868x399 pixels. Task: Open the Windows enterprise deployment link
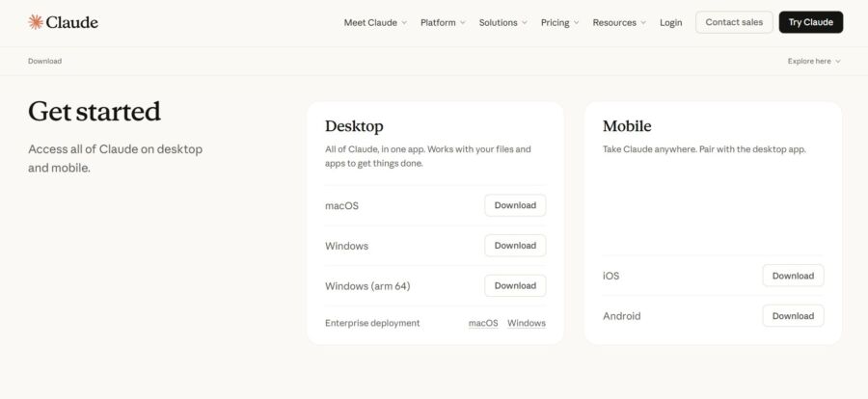coord(527,323)
